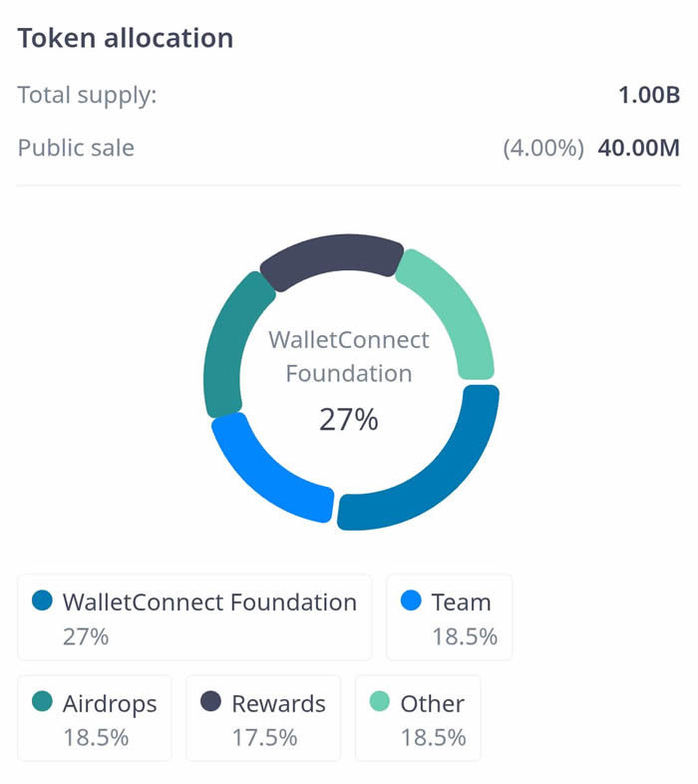The width and height of the screenshot is (698, 784).
Task: Click the 27% value in chart center
Action: [x=349, y=419]
